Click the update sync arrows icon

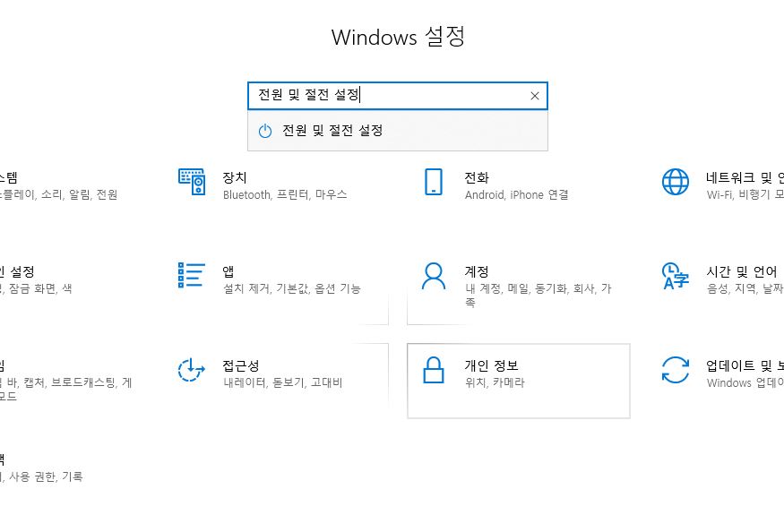[x=676, y=370]
